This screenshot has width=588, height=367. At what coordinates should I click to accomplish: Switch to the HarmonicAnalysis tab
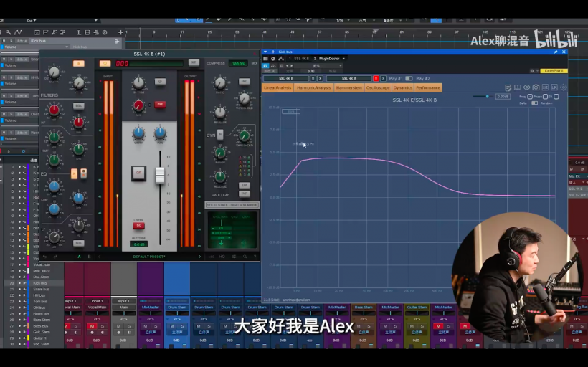(x=314, y=87)
